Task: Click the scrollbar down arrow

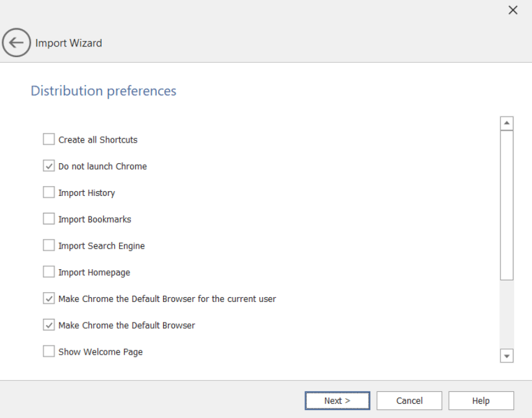Action: (x=507, y=355)
